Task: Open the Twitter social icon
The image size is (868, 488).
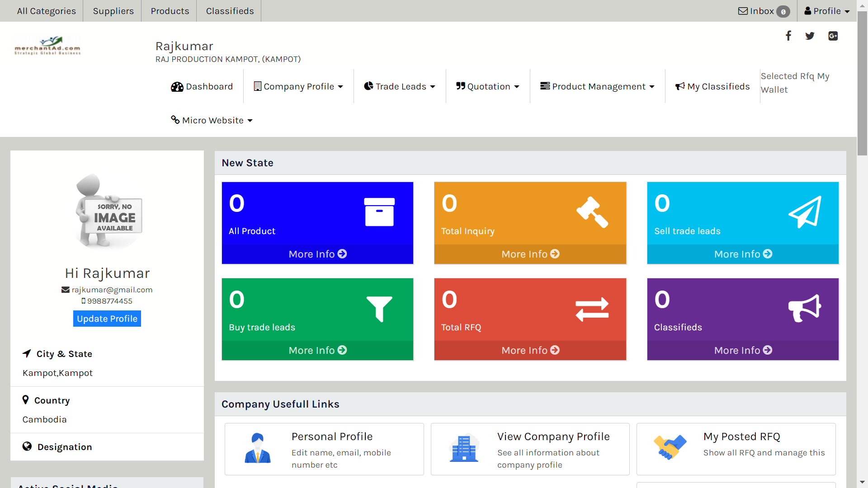Action: coord(810,36)
